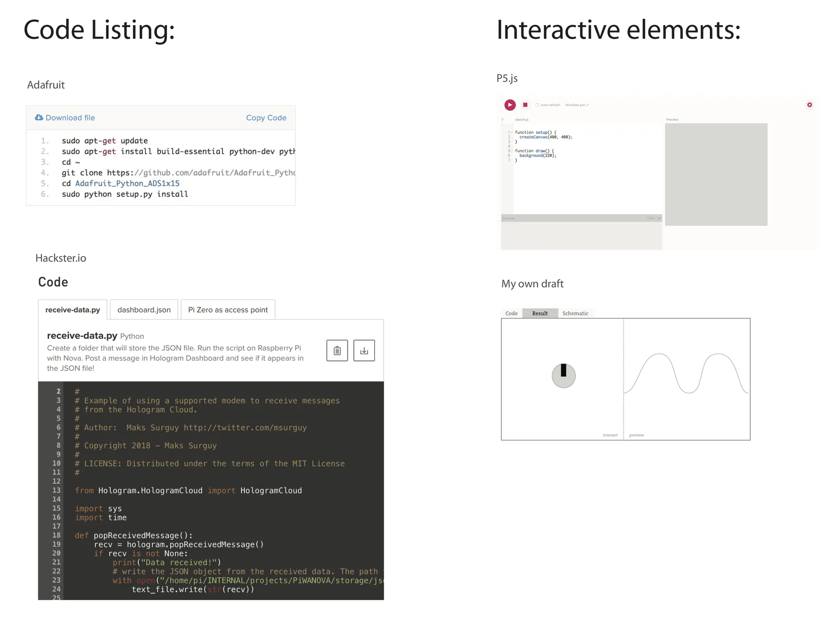The height and width of the screenshot is (639, 840).
Task: Open P5.js settings gear icon
Action: coord(810,105)
